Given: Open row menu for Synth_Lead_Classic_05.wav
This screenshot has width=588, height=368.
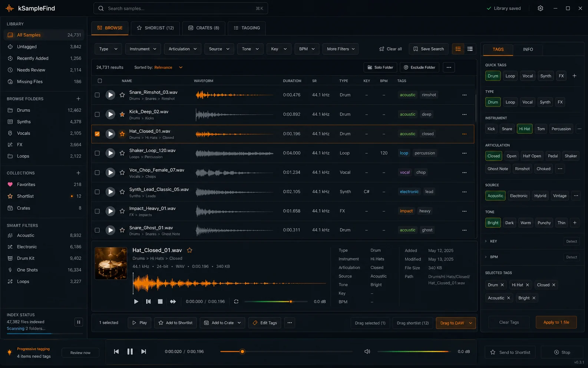Looking at the screenshot, I should (x=464, y=192).
